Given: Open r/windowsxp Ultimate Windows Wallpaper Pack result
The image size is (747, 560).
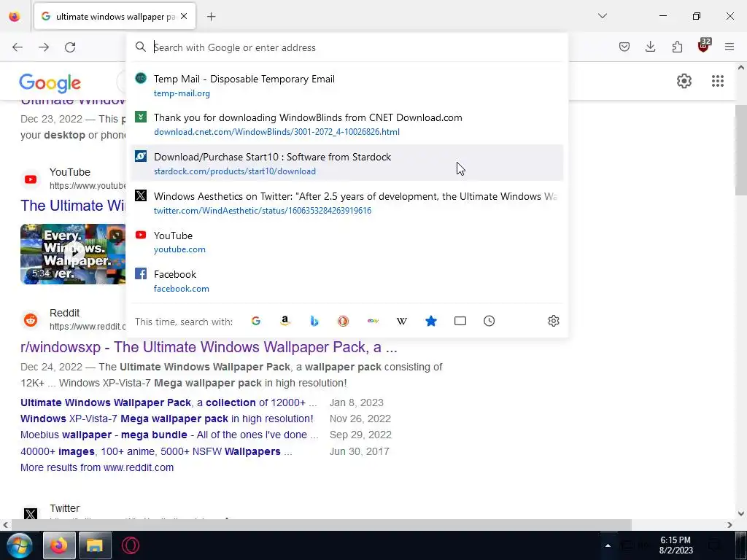Looking at the screenshot, I should pos(209,347).
